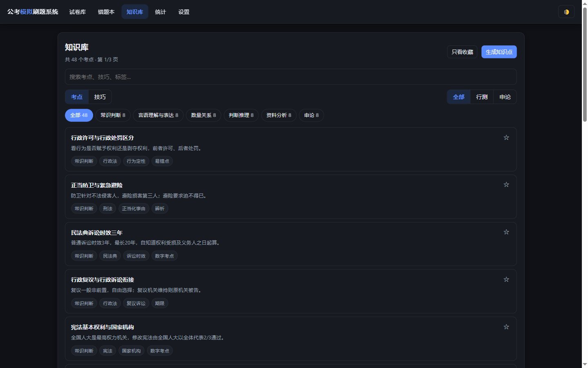The image size is (588, 368).
Task: Click 数字考点 tag on 民法典诉讼时效三年 card
Action: click(x=165, y=256)
